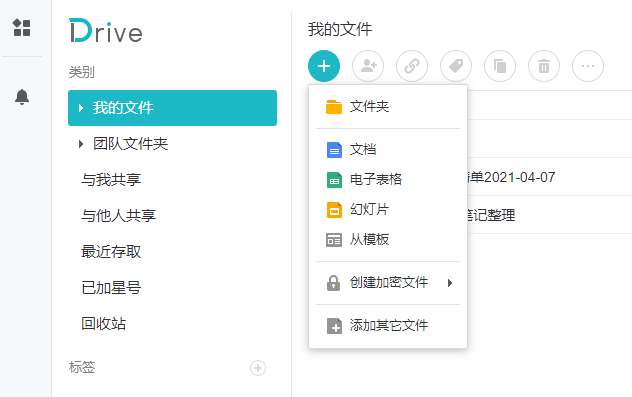Expand the 我的文件 tree arrow

(81, 108)
